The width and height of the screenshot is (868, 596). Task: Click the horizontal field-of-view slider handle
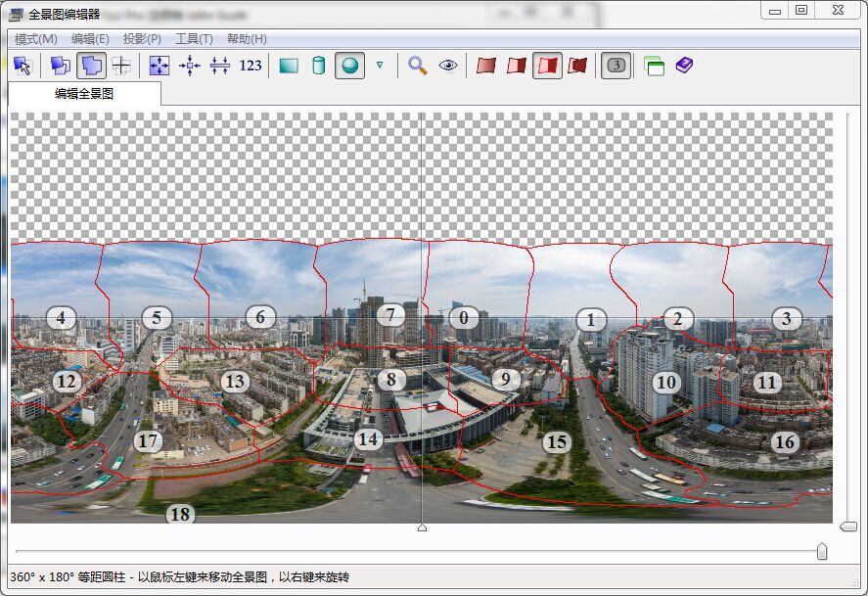[822, 551]
